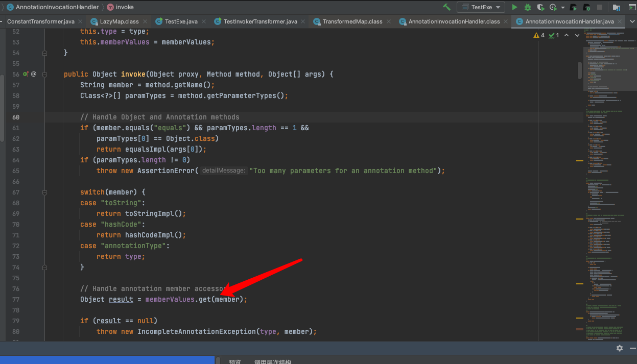Collapse the invoke method fold at line 56
Viewport: 637px width, 364px height.
44,74
